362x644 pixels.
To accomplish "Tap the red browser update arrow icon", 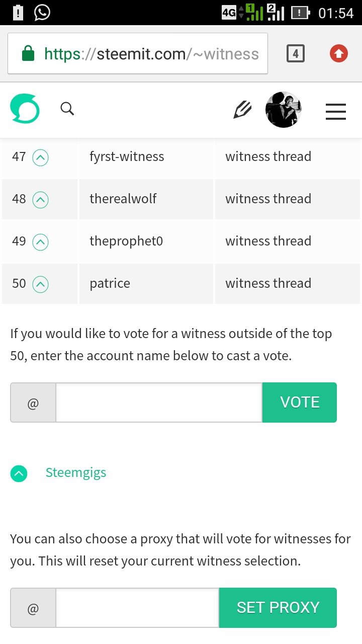I will click(x=339, y=53).
